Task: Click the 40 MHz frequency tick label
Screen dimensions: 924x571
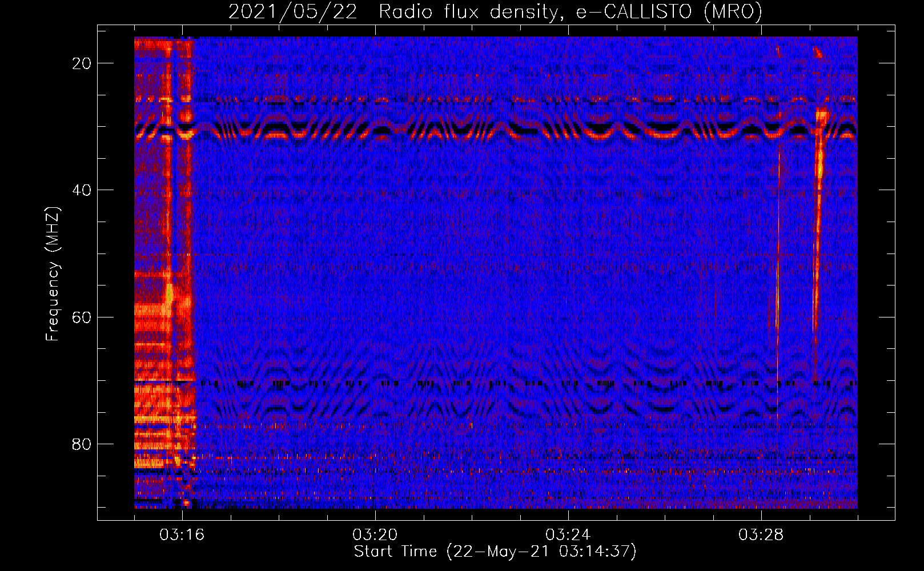Action: 82,190
